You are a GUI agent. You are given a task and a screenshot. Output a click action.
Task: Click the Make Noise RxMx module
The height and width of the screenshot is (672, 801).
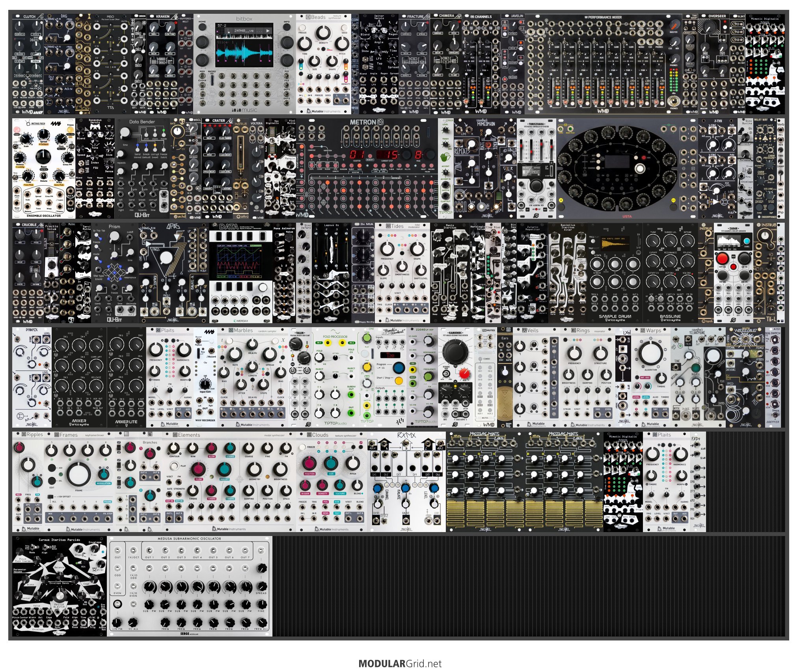[x=406, y=482]
